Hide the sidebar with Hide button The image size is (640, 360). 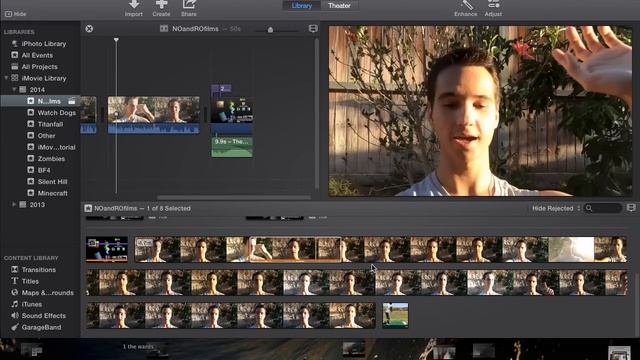point(16,14)
